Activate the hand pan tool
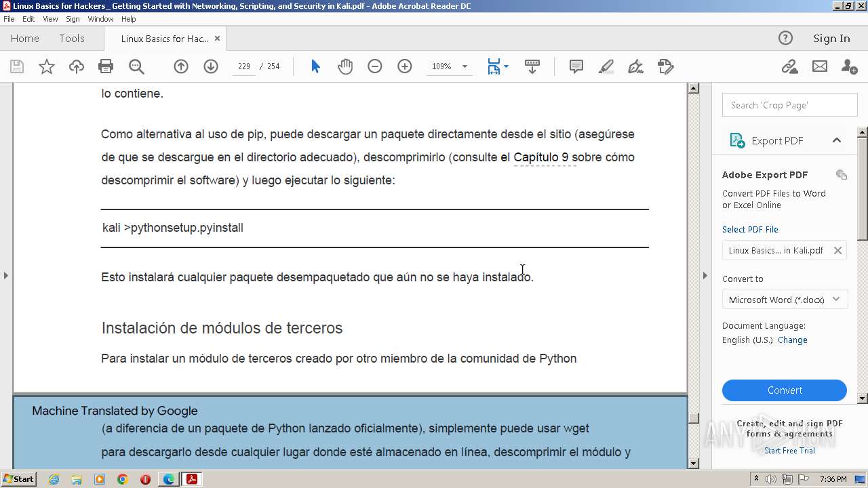This screenshot has height=488, width=868. [345, 66]
